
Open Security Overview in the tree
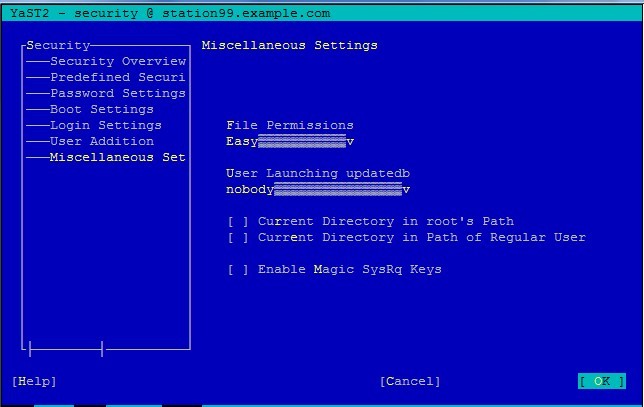coord(118,61)
